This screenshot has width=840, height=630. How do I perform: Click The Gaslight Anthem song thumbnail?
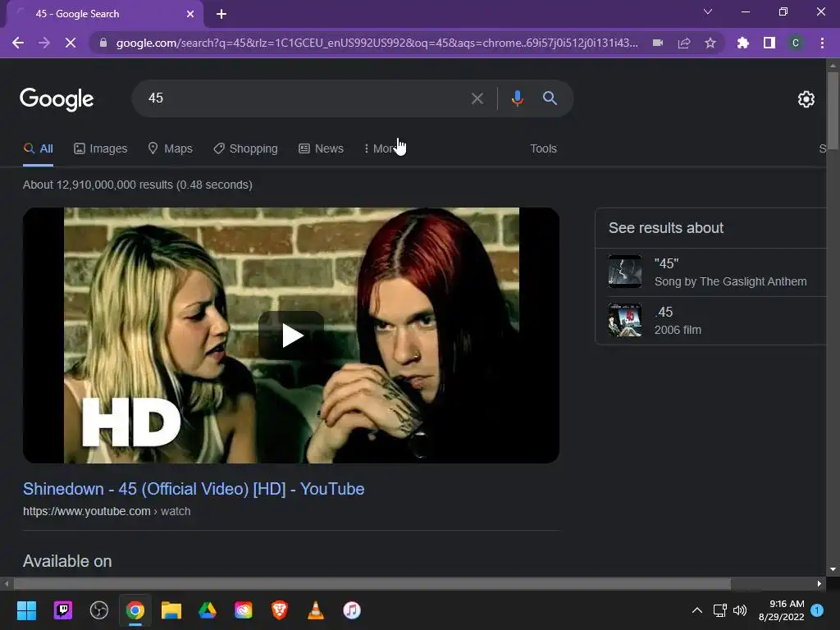[624, 272]
